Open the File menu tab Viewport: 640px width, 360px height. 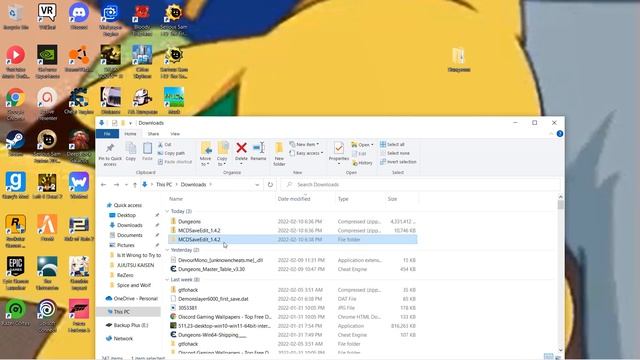107,133
